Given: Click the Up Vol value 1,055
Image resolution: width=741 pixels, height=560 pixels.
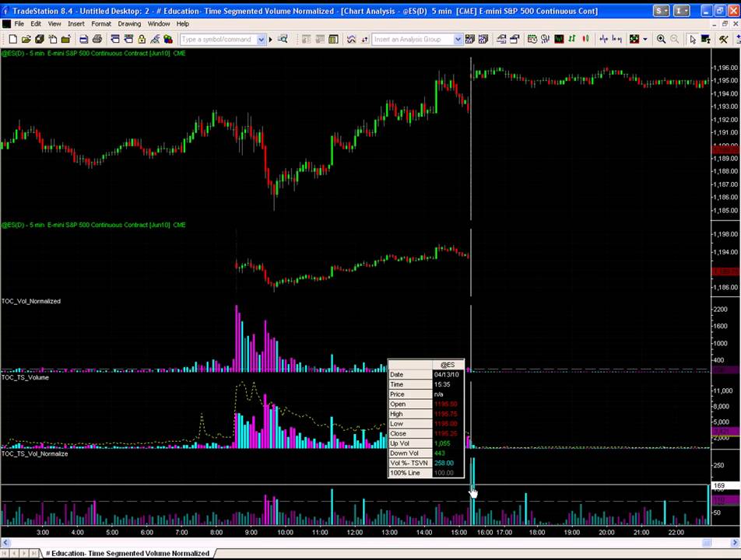Looking at the screenshot, I should (442, 443).
